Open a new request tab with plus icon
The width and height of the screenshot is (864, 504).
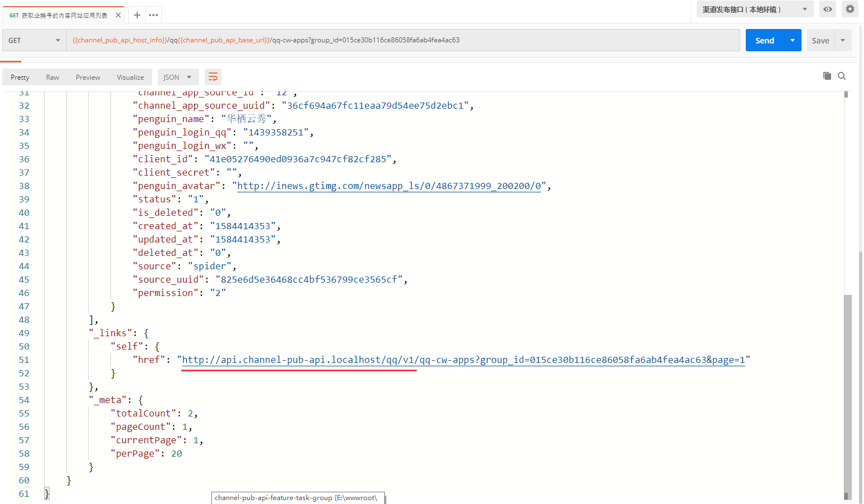pyautogui.click(x=137, y=15)
